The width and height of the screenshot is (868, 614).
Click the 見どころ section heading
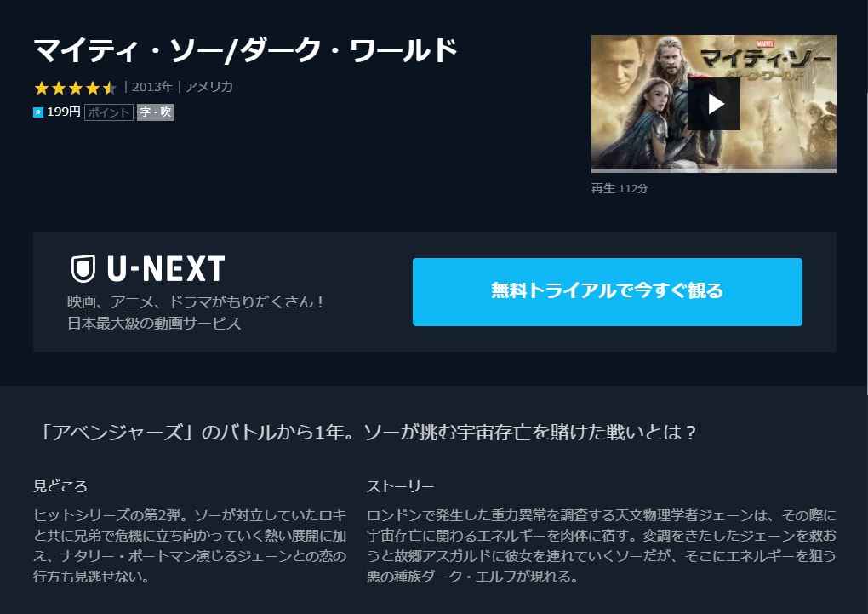point(60,486)
